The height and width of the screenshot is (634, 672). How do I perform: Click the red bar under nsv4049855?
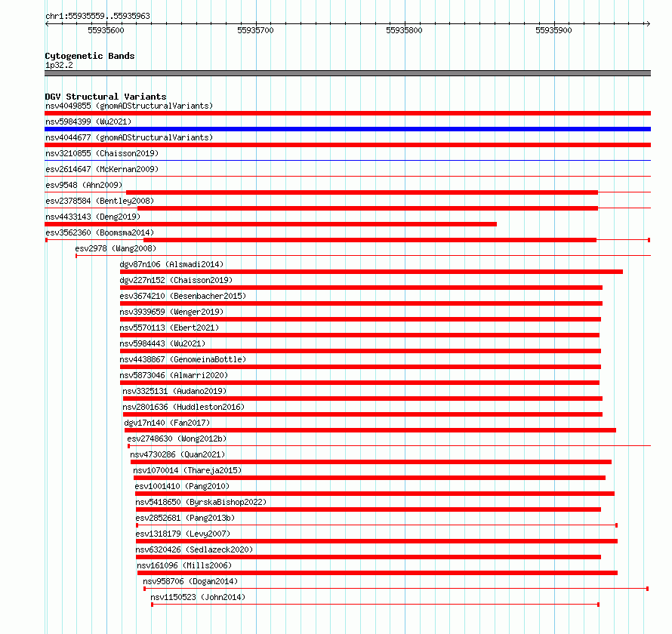click(x=347, y=113)
